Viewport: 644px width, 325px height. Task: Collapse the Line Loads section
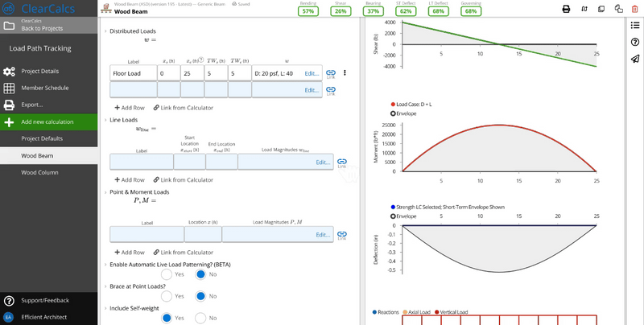105,120
